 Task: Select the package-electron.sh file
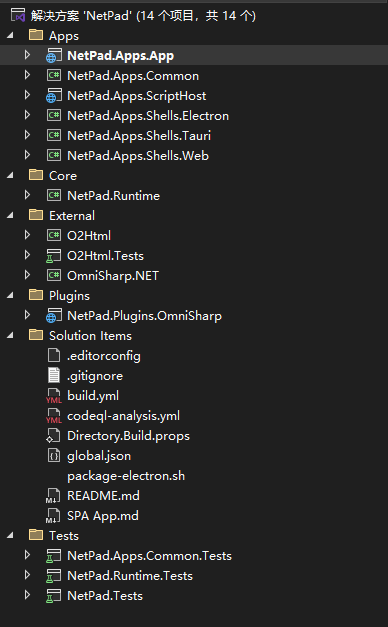click(126, 476)
